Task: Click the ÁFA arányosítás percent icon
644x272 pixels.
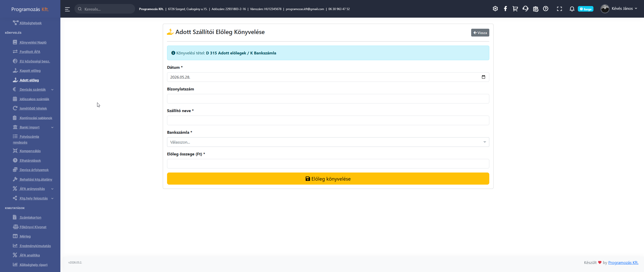Action: pos(15,189)
